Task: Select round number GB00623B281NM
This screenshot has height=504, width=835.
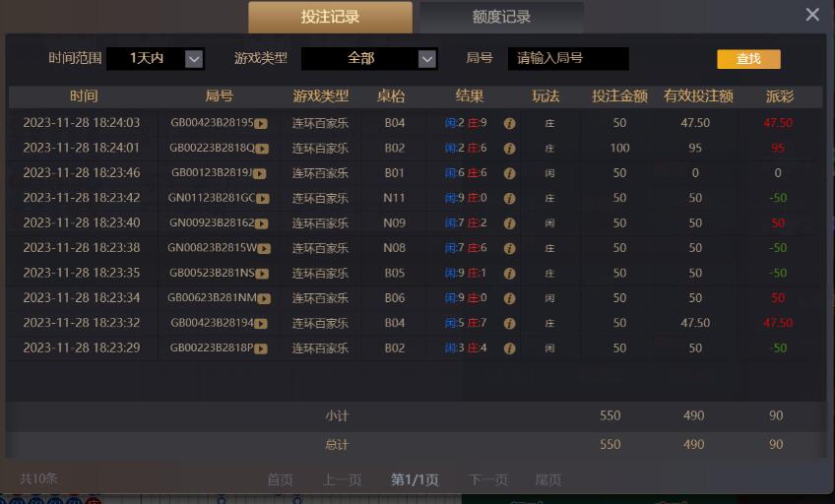Action: (x=213, y=298)
